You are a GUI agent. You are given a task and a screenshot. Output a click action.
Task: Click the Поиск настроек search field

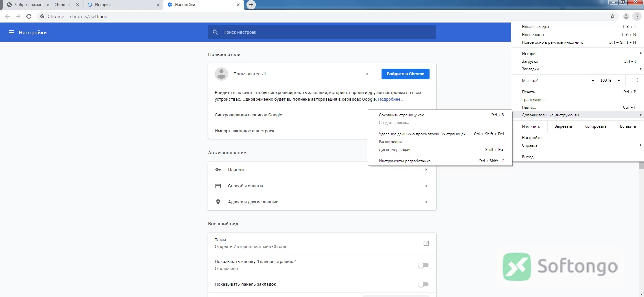322,32
